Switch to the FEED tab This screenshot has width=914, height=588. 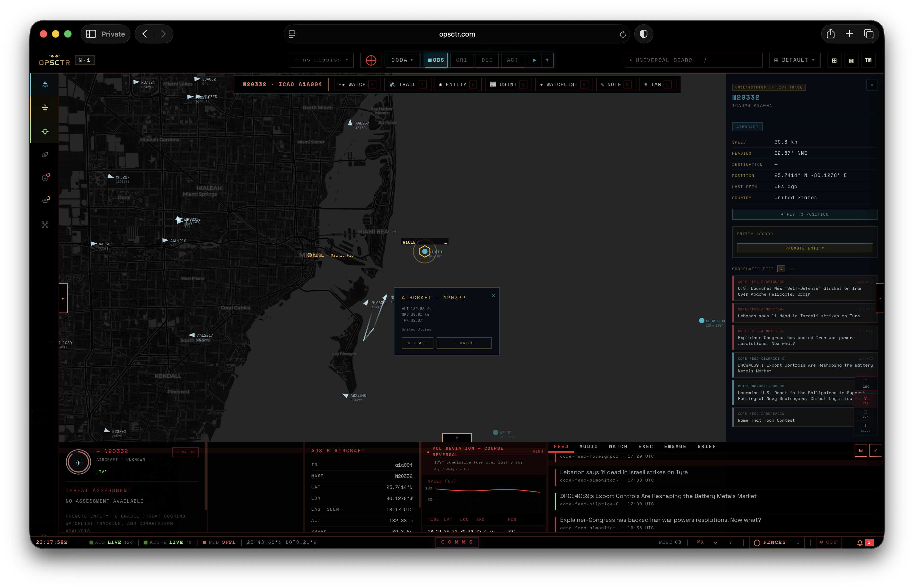point(561,446)
